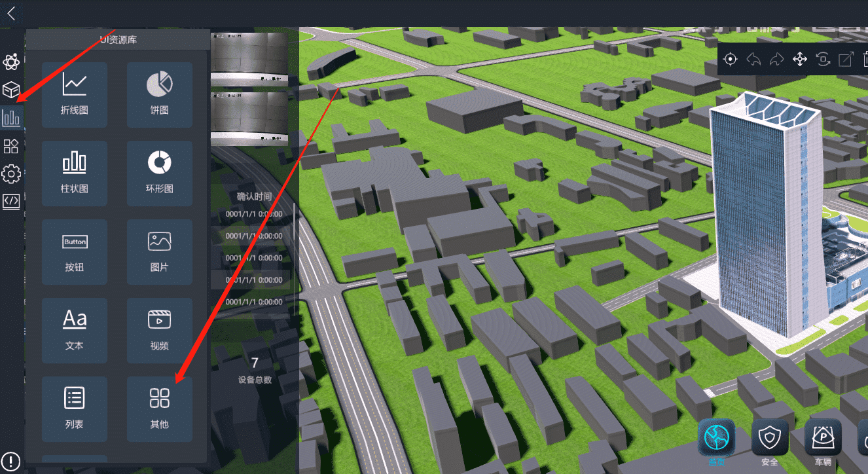Add a 列表 list component
The width and height of the screenshot is (868, 474).
pyautogui.click(x=75, y=409)
